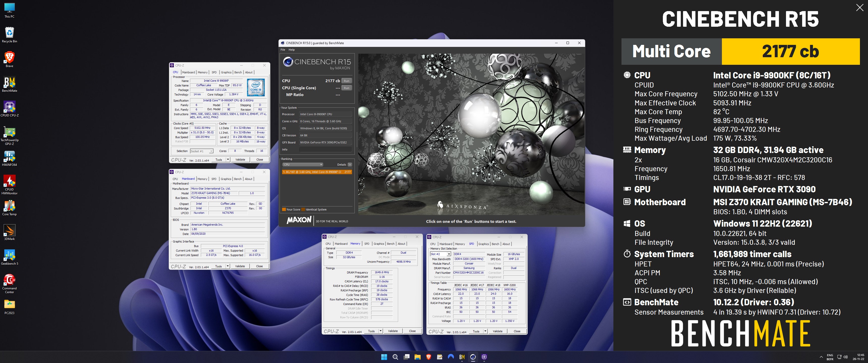Click the Core Speed value 5102.50 MHz
Viewport: 868px width, 363px height.
point(203,128)
